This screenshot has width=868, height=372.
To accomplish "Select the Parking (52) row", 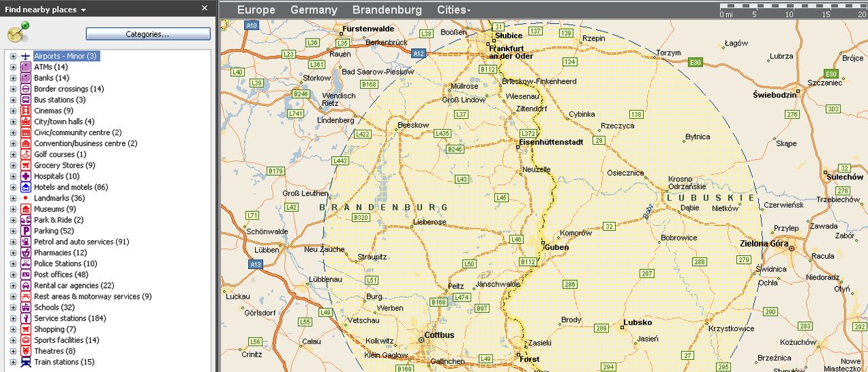I will pos(56,231).
